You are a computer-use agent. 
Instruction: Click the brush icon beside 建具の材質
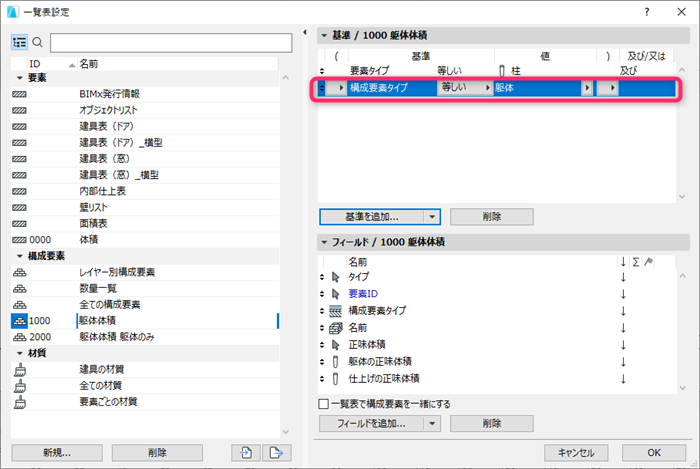click(20, 369)
